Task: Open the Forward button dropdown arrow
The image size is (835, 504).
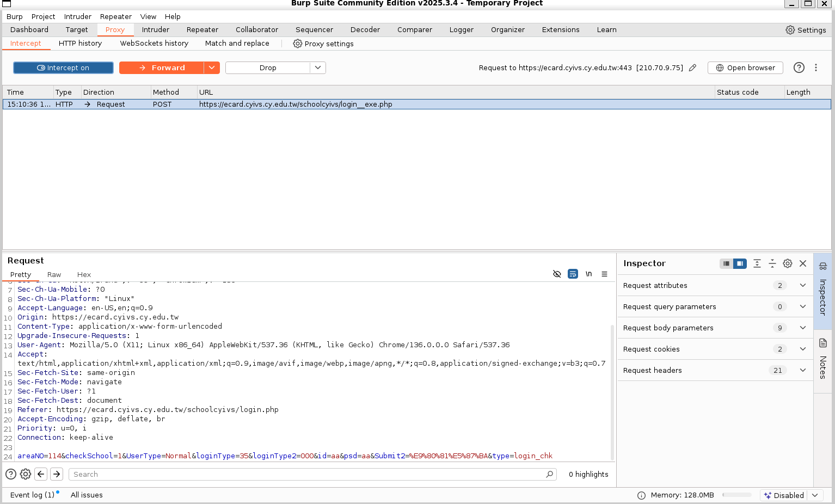Action: tap(212, 67)
